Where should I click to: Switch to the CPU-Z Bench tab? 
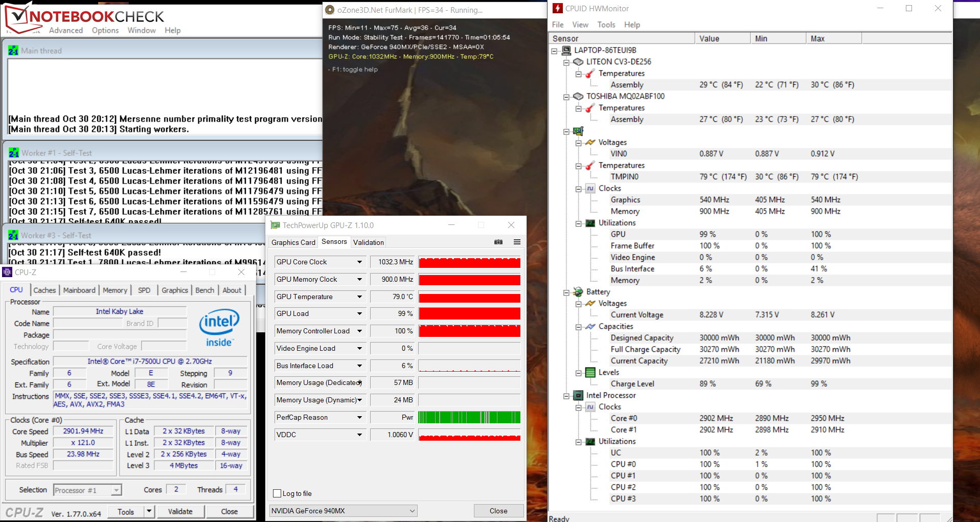pyautogui.click(x=205, y=290)
